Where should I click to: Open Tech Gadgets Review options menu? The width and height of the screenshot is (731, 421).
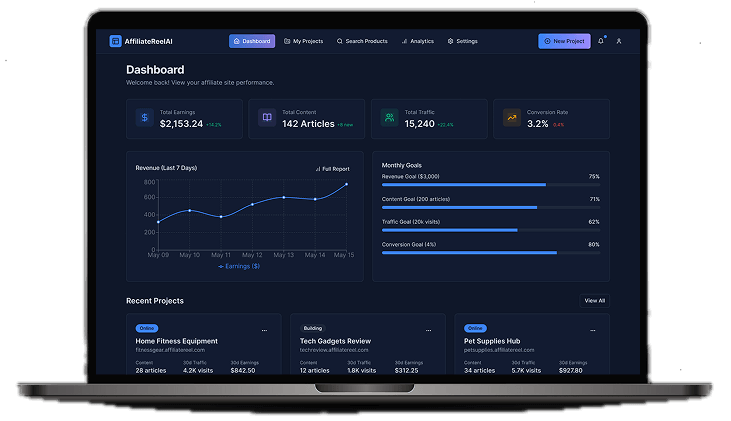(x=428, y=329)
